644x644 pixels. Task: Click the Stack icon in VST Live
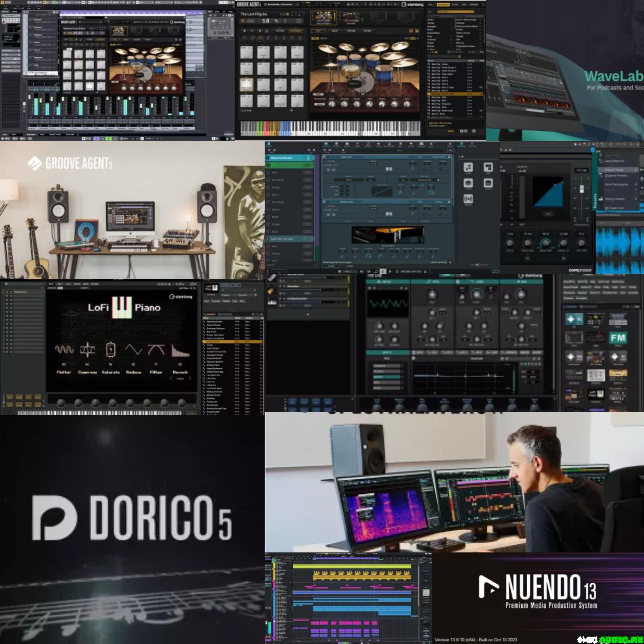[x=488, y=183]
